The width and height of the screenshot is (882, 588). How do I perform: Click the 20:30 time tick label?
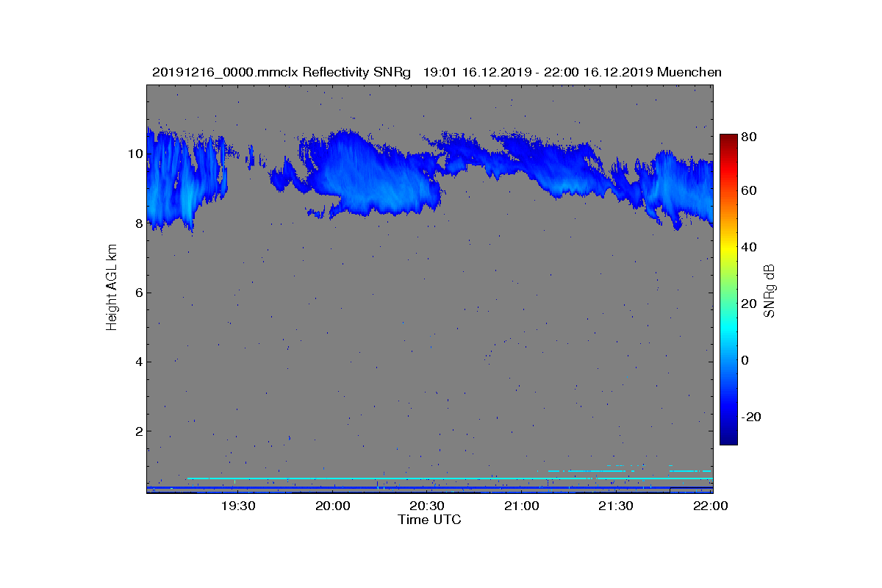tap(426, 506)
